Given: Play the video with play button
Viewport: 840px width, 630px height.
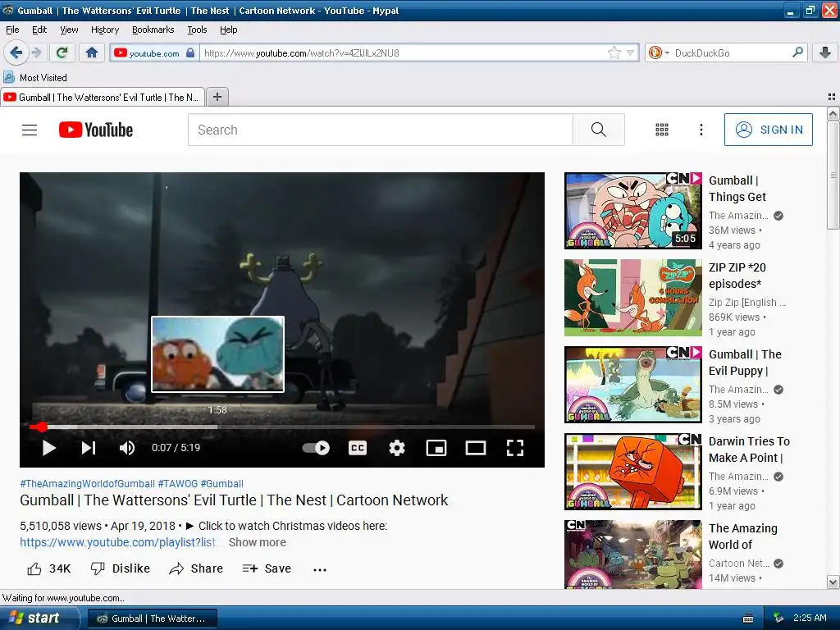Looking at the screenshot, I should 48,448.
